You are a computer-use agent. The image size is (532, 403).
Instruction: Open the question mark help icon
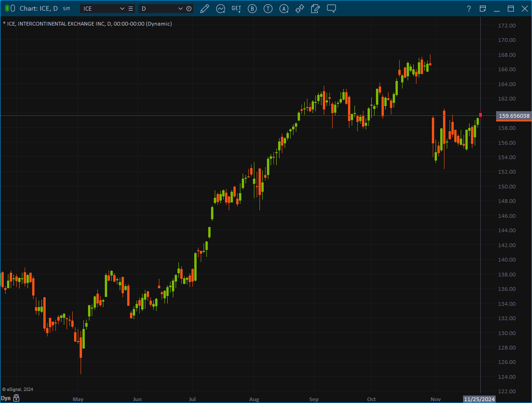coord(469,9)
